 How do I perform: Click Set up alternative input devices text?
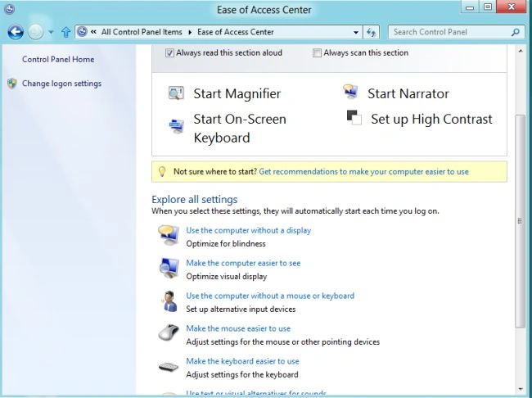pyautogui.click(x=241, y=310)
